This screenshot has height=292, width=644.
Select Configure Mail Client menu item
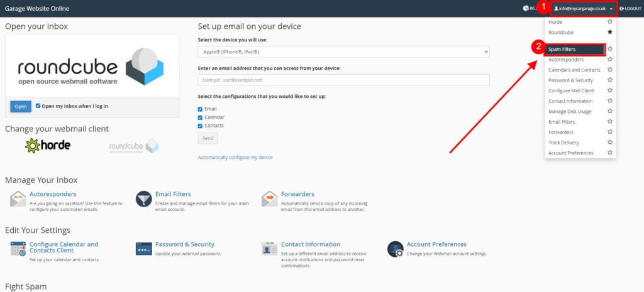[571, 90]
